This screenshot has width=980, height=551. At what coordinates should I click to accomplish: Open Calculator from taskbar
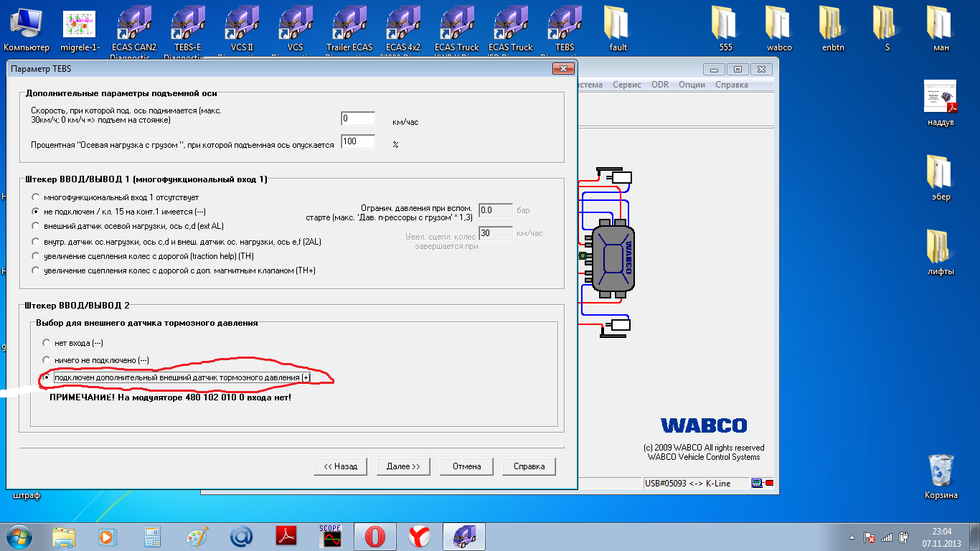click(152, 536)
